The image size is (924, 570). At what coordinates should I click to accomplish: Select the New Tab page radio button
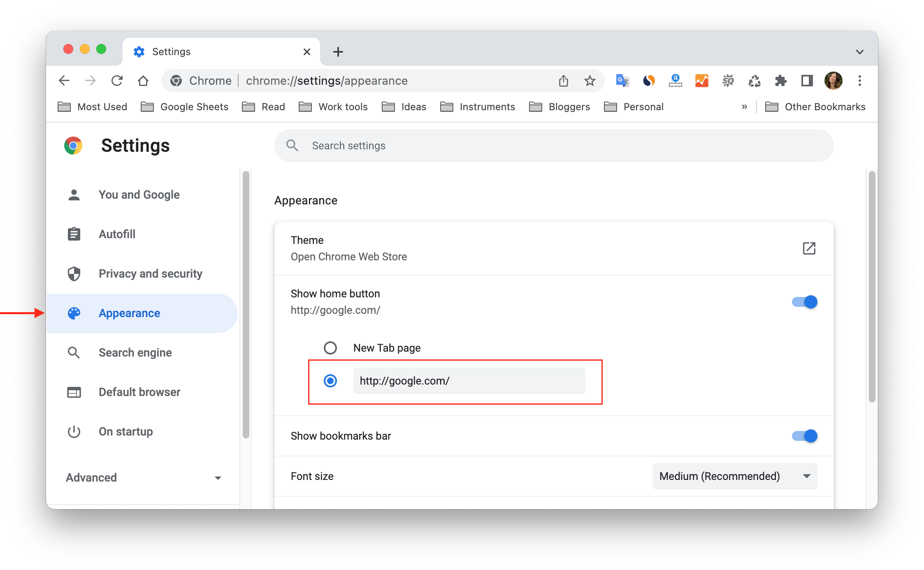coord(330,348)
